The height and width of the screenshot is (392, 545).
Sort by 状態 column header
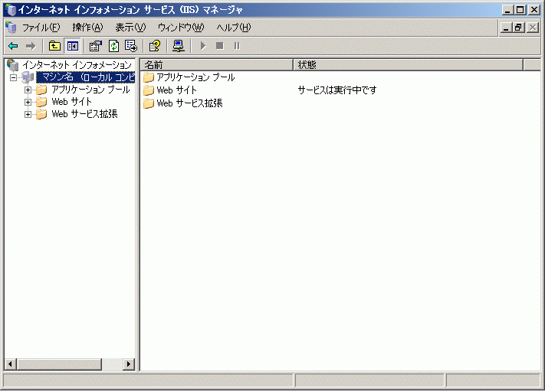409,65
